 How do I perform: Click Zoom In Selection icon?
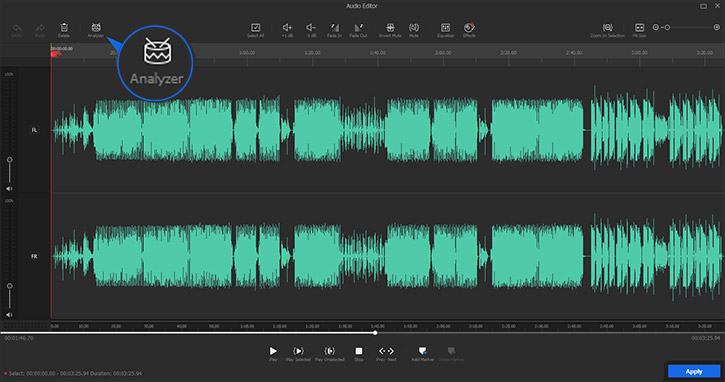[607, 28]
